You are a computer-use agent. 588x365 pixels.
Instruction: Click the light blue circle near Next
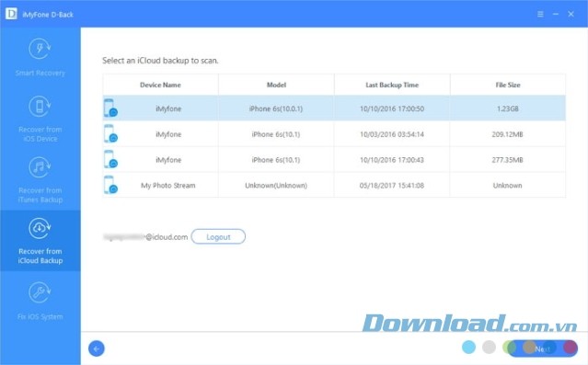468,347
